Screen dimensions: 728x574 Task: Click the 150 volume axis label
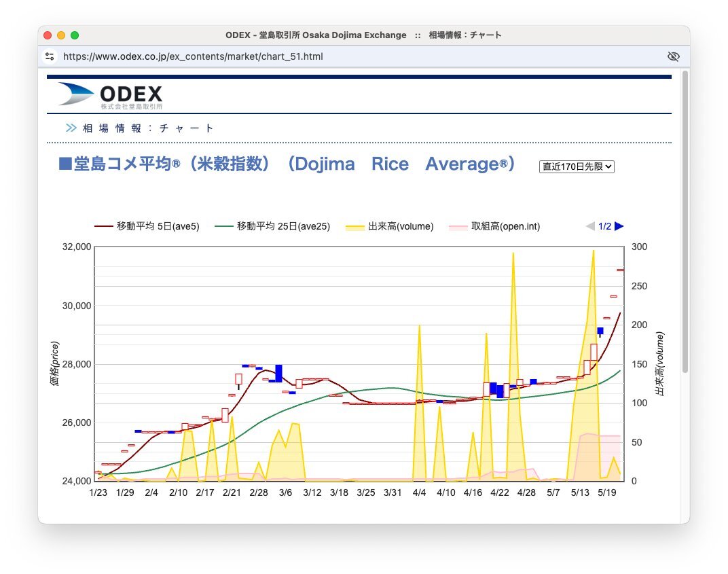(x=639, y=364)
